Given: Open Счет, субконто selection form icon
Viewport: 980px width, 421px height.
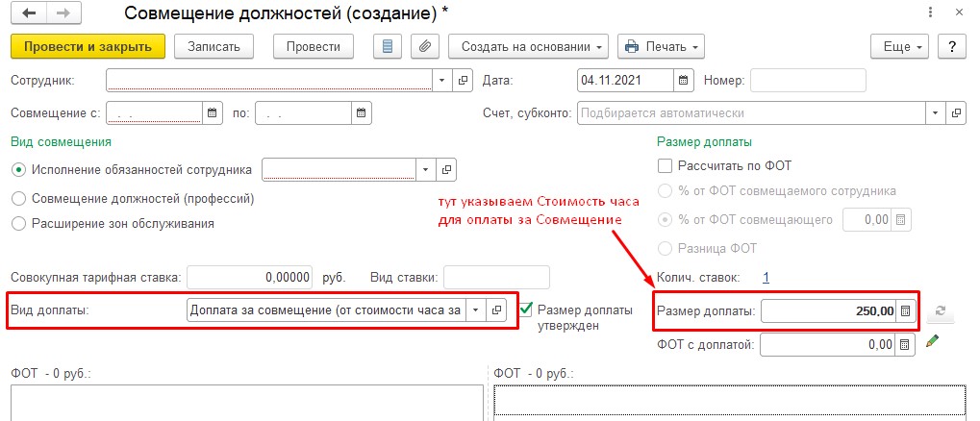Looking at the screenshot, I should pos(956,113).
